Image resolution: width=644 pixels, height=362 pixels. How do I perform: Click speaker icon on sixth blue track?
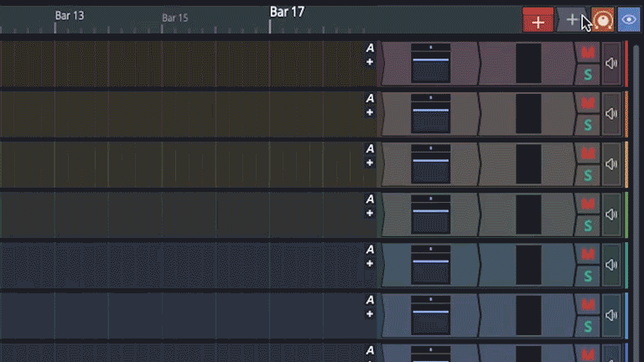(x=611, y=316)
